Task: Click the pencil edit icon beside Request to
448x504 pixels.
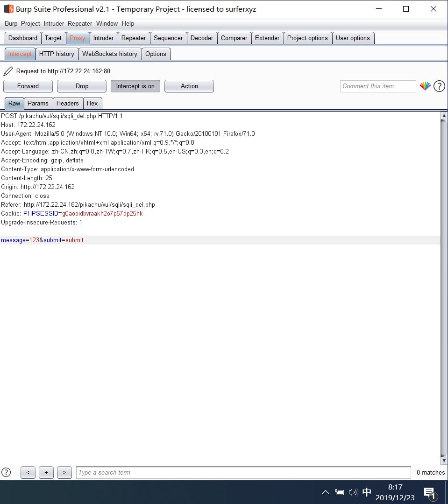Action: point(8,71)
